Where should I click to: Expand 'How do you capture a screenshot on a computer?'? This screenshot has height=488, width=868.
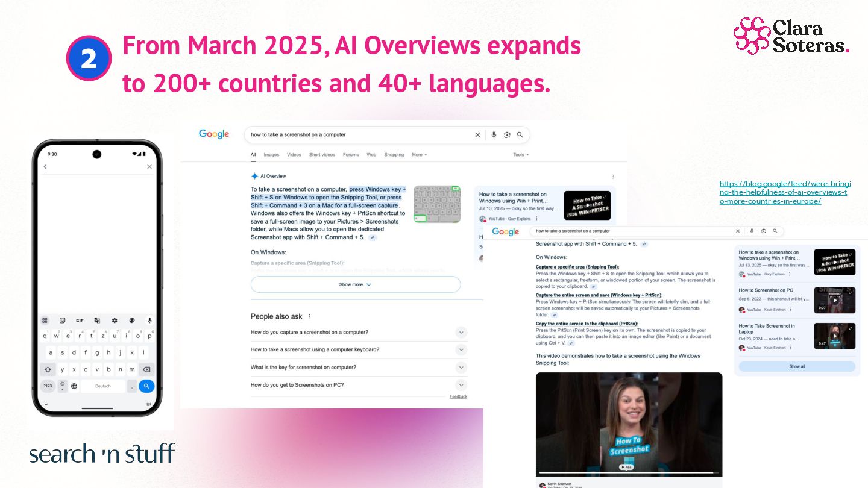coord(359,333)
